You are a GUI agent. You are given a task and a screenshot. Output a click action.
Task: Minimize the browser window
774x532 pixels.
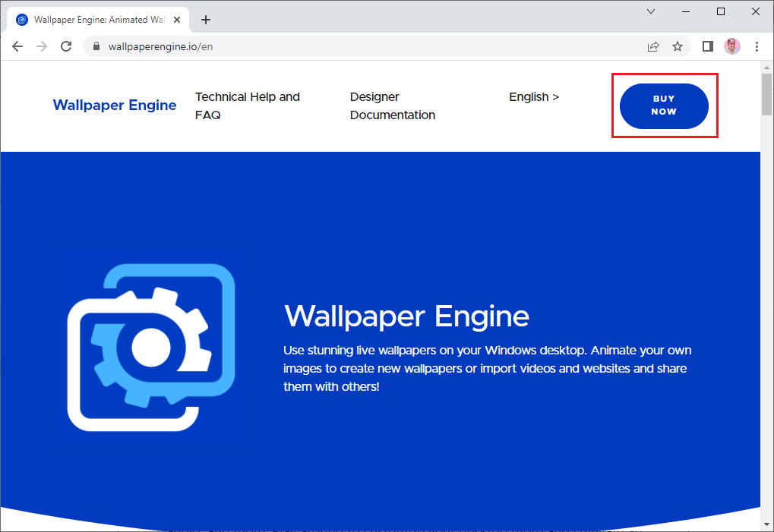point(686,11)
